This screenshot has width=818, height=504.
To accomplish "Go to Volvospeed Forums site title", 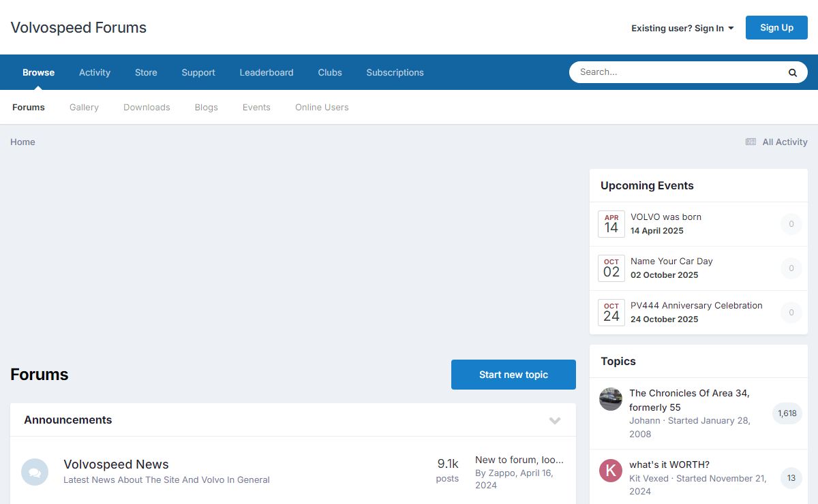I will pos(78,28).
